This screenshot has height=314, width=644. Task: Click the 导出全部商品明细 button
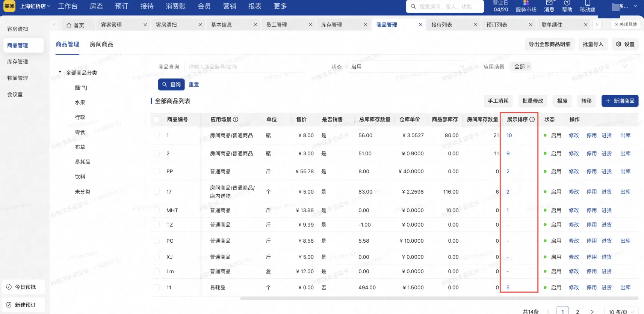pyautogui.click(x=549, y=44)
